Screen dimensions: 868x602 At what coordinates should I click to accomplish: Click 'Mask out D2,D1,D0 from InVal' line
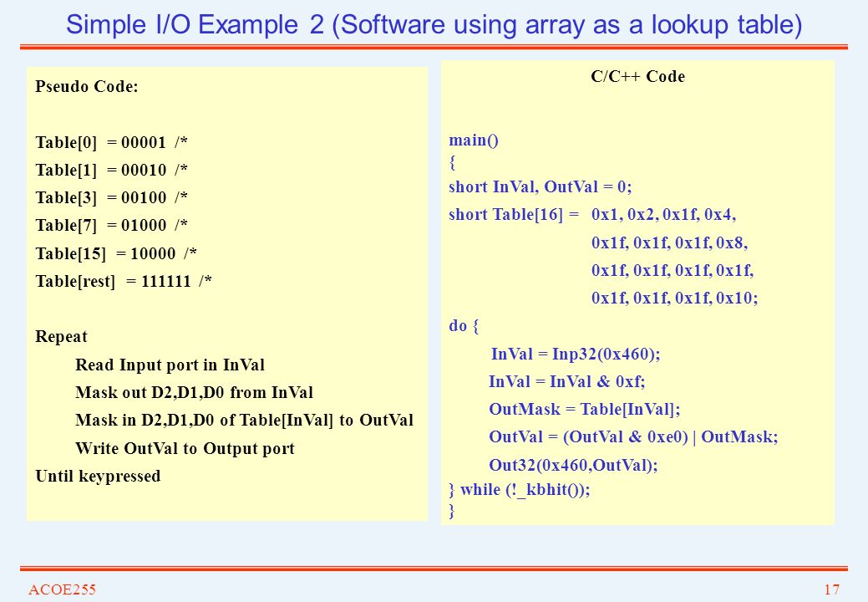[x=195, y=393]
